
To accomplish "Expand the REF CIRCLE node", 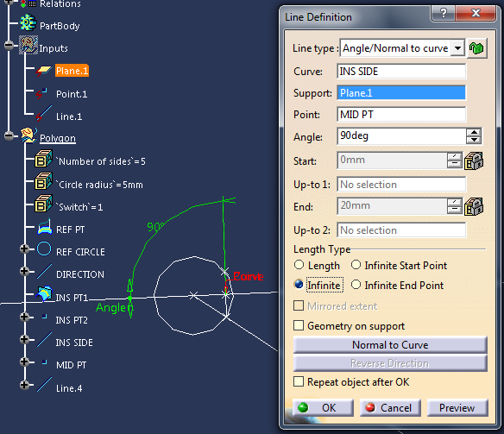I will click(x=24, y=248).
